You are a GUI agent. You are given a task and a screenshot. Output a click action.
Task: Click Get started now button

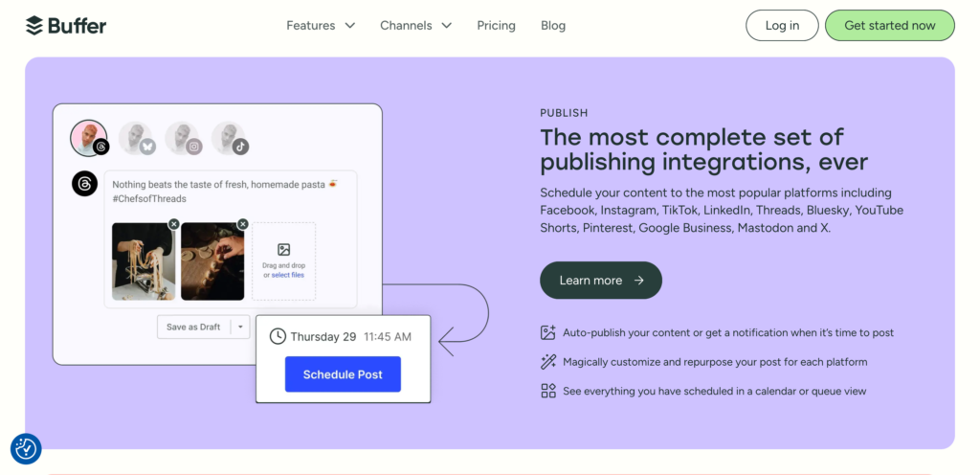[889, 26]
